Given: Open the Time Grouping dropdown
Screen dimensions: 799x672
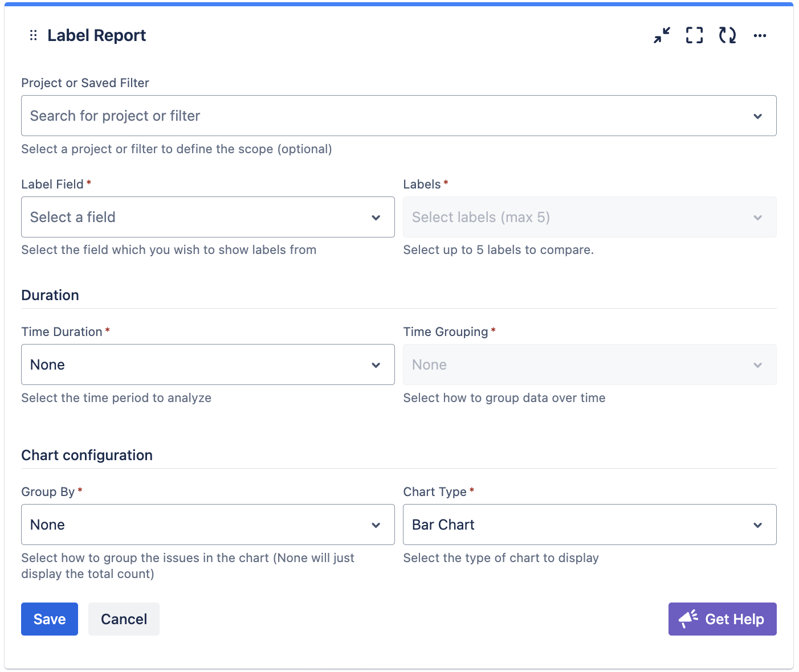Looking at the screenshot, I should (589, 364).
